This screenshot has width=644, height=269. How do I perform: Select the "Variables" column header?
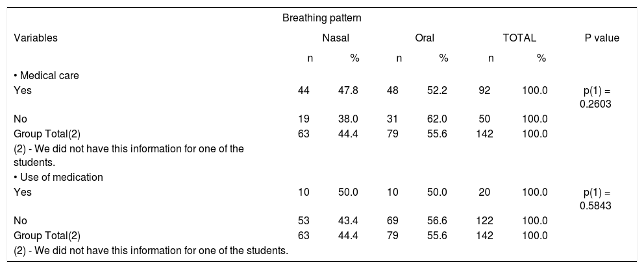[x=36, y=38]
